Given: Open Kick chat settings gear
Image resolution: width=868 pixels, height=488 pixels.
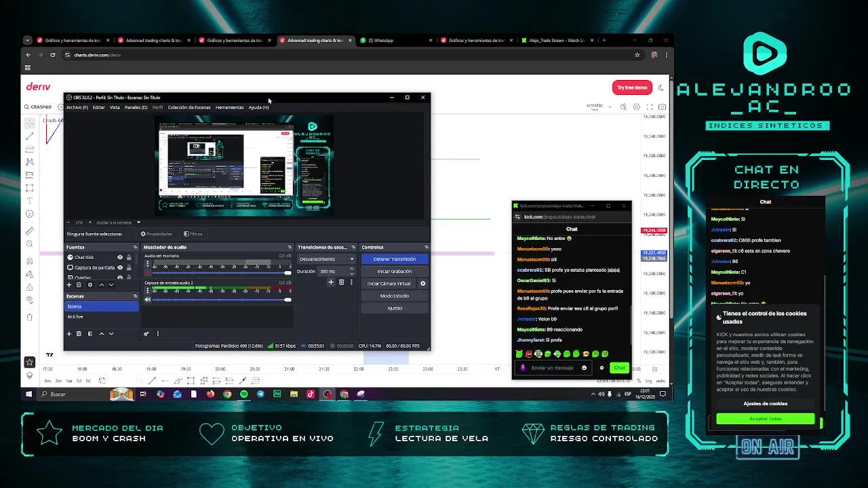Looking at the screenshot, I should 601,368.
